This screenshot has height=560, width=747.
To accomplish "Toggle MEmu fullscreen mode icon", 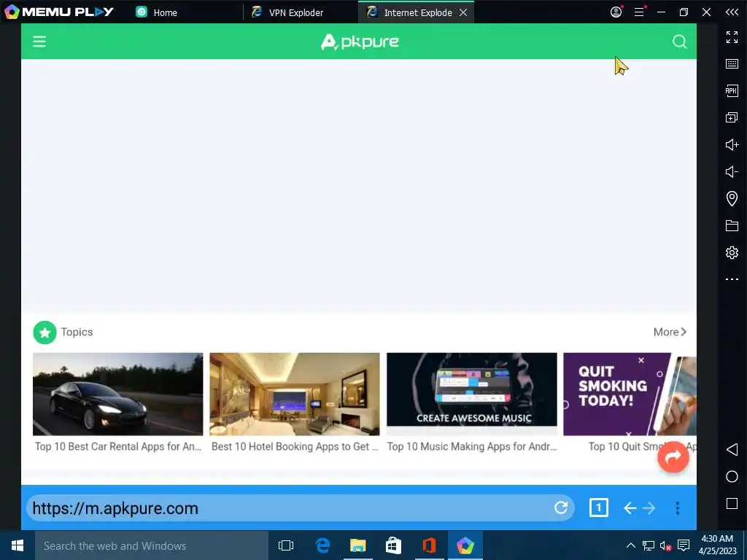I will click(x=732, y=37).
